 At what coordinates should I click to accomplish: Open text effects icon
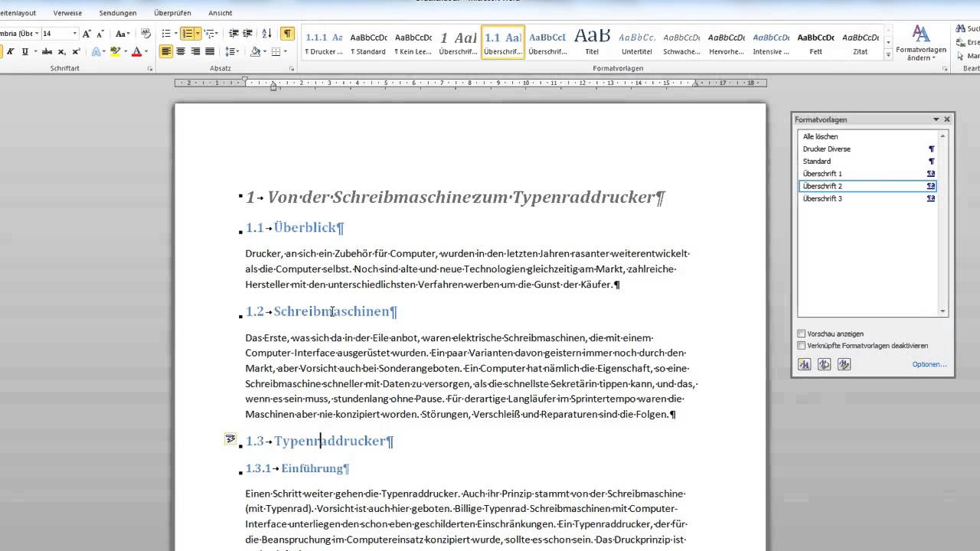pyautogui.click(x=97, y=52)
